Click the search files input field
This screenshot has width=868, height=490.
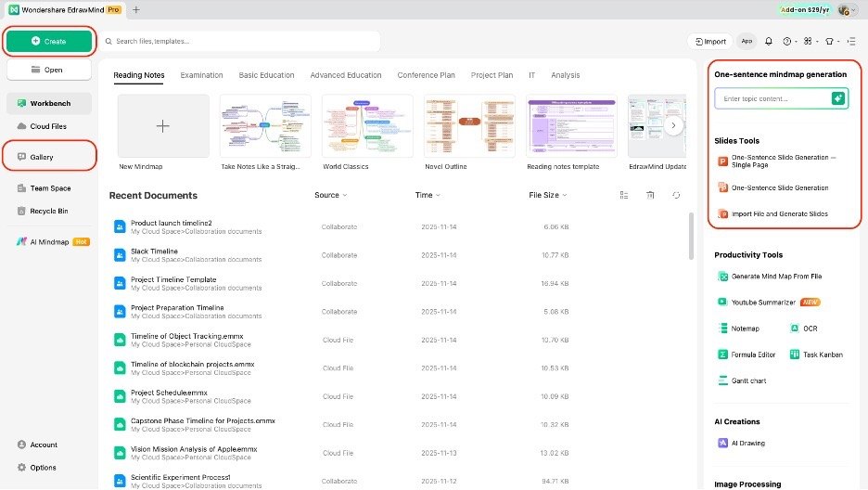coord(240,41)
